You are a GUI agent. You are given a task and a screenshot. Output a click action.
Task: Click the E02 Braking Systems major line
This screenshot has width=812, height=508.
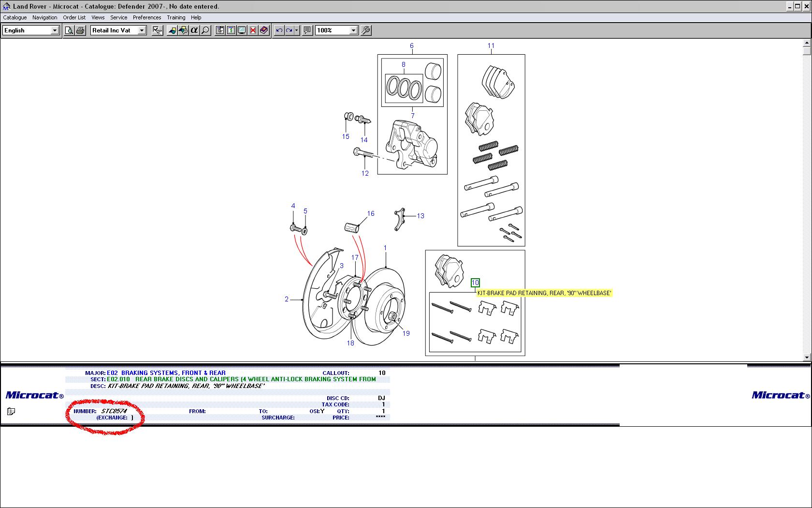(166, 373)
